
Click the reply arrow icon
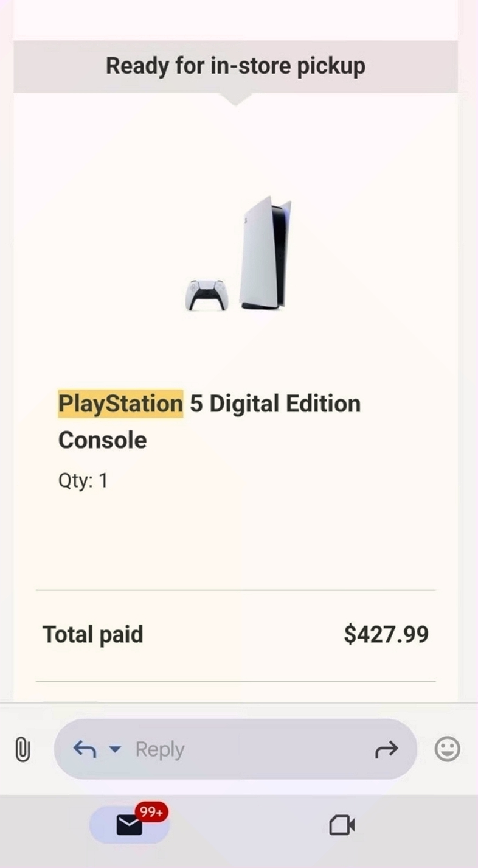85,749
